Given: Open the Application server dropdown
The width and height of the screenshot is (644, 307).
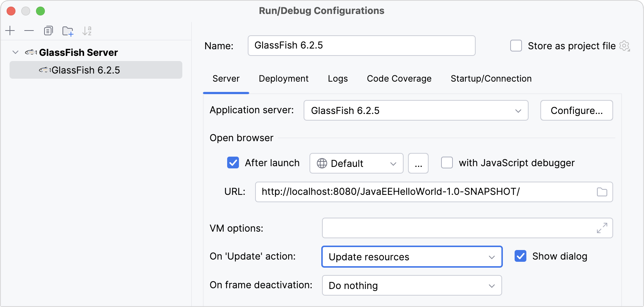Looking at the screenshot, I should [416, 110].
